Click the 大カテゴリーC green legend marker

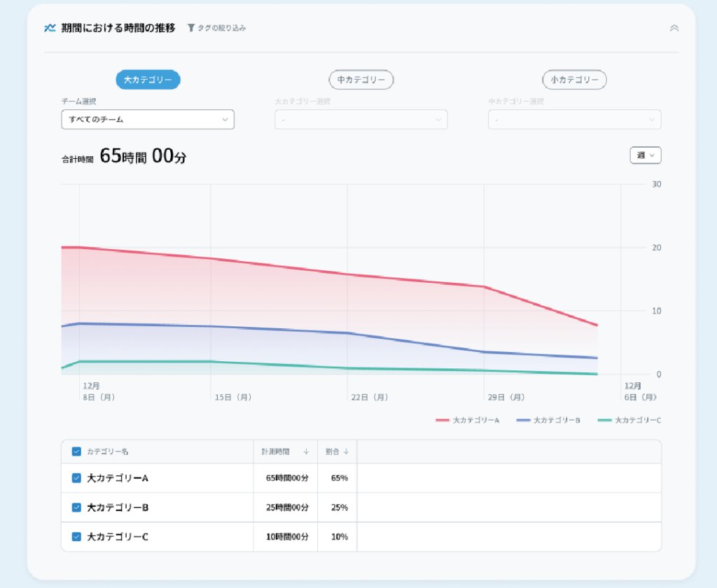coord(604,420)
